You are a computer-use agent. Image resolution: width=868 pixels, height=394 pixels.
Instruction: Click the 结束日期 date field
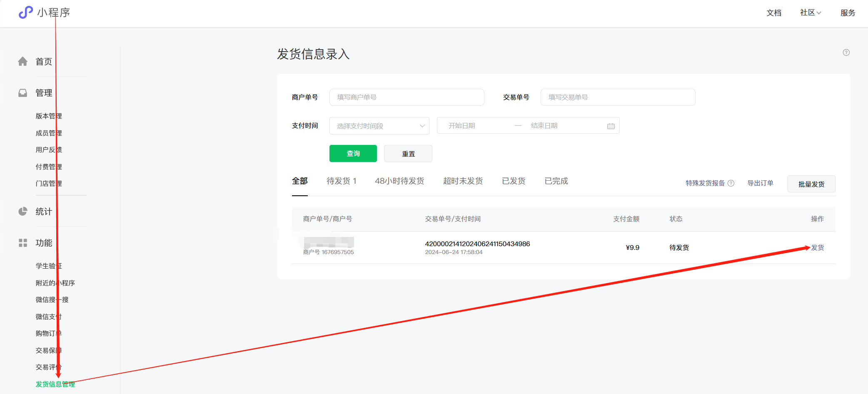(544, 126)
